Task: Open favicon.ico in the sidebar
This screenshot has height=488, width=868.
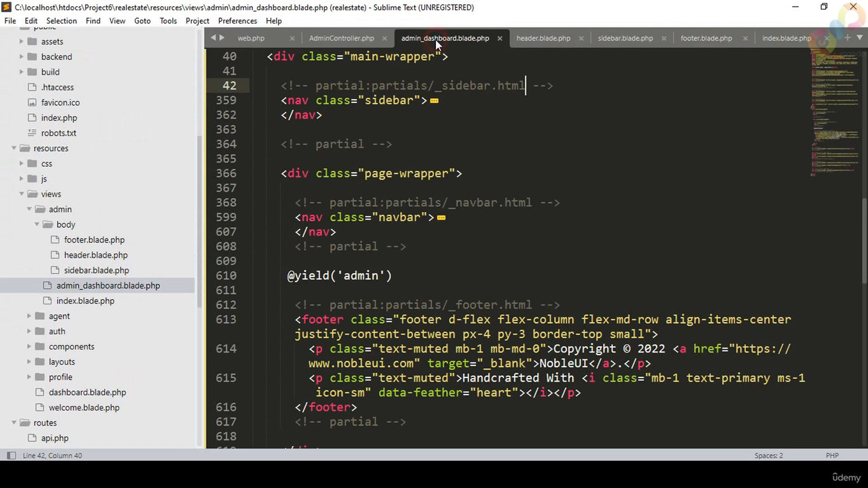Action: click(x=60, y=102)
